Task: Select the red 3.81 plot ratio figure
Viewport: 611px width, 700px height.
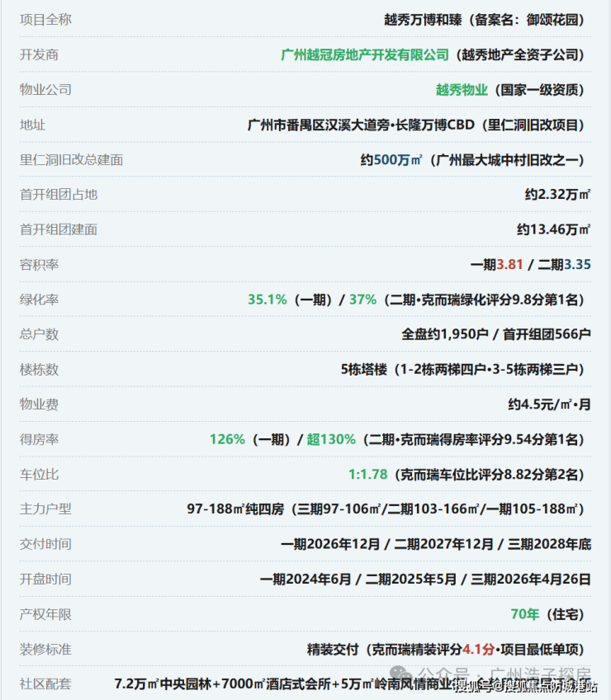Action: point(509,265)
